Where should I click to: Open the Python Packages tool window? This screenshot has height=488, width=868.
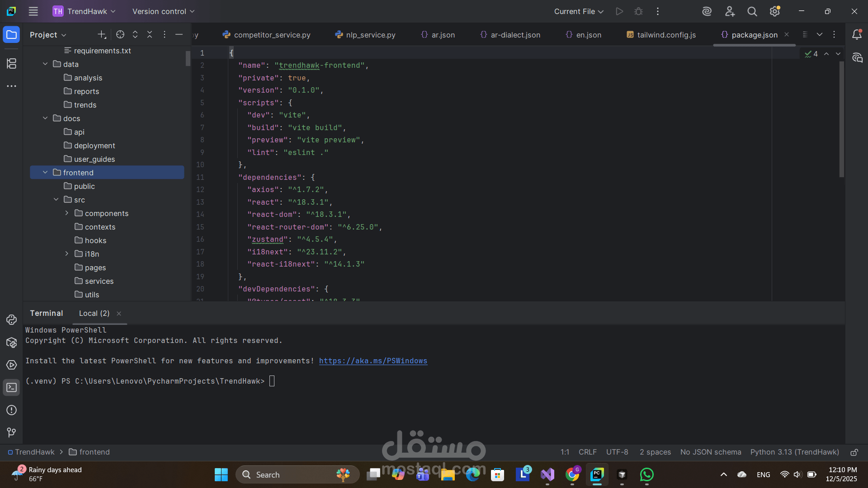[x=11, y=343]
